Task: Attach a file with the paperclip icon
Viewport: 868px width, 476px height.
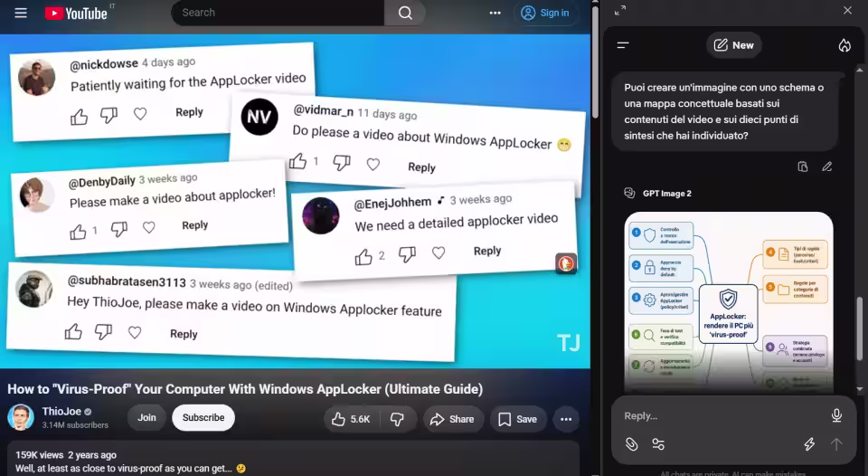Action: coord(631,443)
